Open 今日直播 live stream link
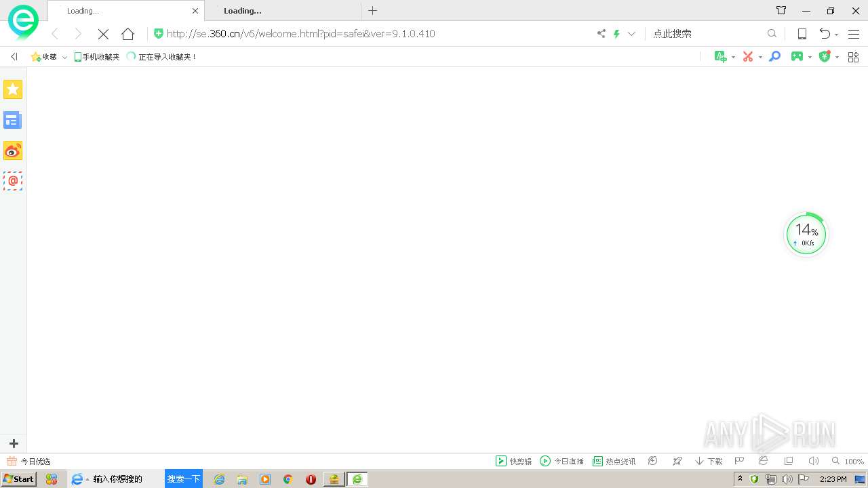 [x=561, y=461]
